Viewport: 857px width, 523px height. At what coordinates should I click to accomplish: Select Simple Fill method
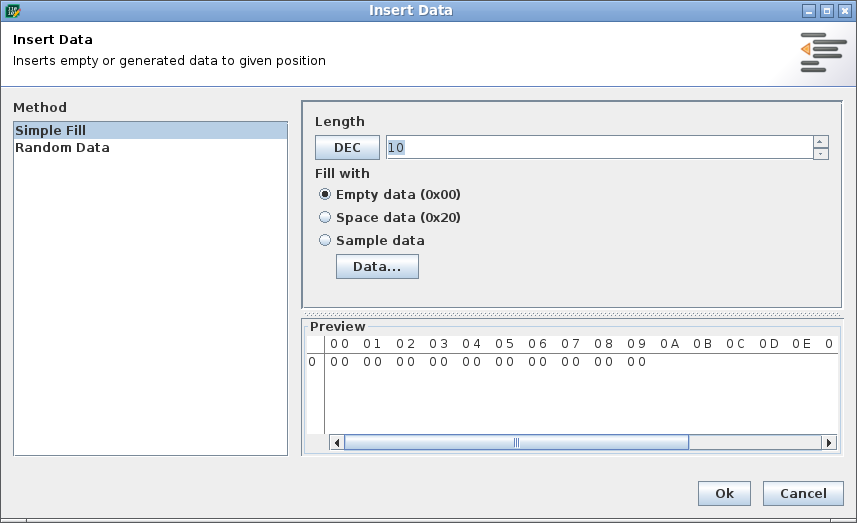(150, 131)
